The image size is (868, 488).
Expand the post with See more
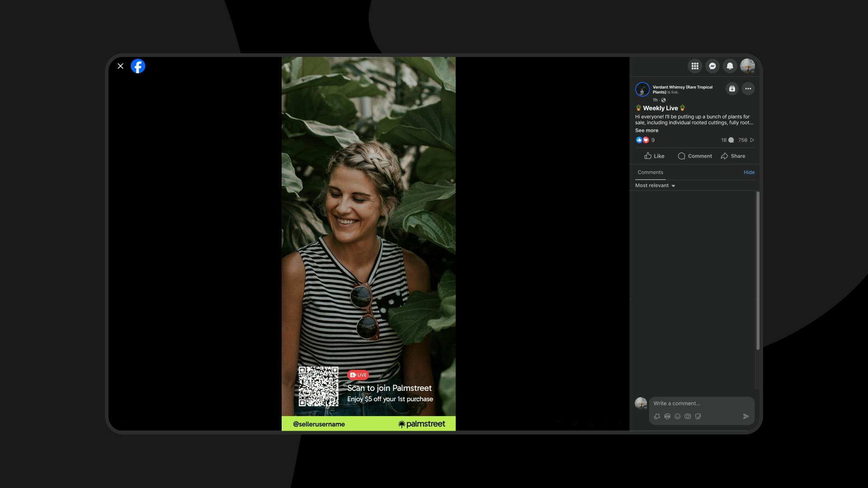(x=646, y=130)
